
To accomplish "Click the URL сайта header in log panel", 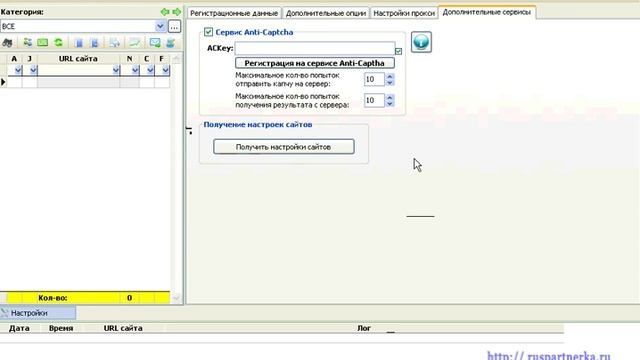I will tap(123, 328).
